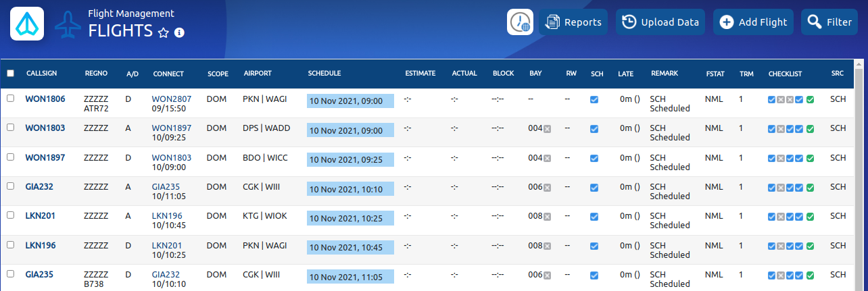This screenshot has height=291, width=868.
Task: Untick SCH checkbox for GIA232 flight
Action: coord(594,187)
